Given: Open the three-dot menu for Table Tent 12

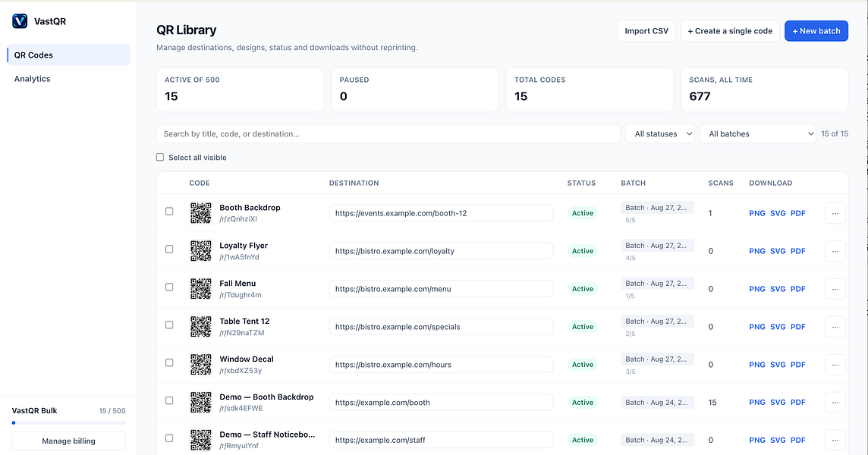Looking at the screenshot, I should pos(835,327).
